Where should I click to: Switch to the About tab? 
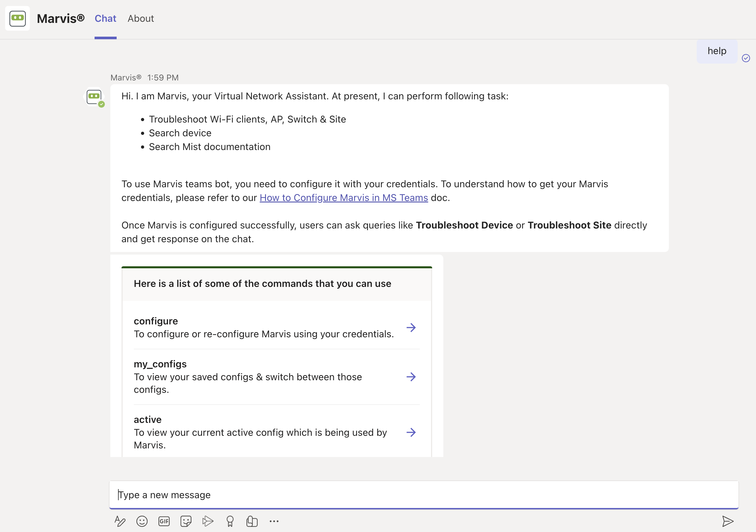[x=141, y=18]
